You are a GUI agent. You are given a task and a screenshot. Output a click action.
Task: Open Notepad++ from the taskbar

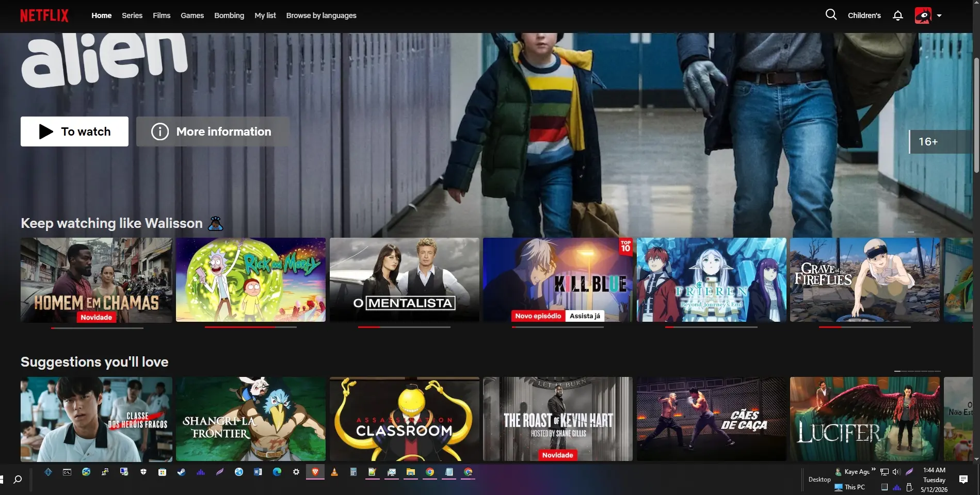click(372, 472)
